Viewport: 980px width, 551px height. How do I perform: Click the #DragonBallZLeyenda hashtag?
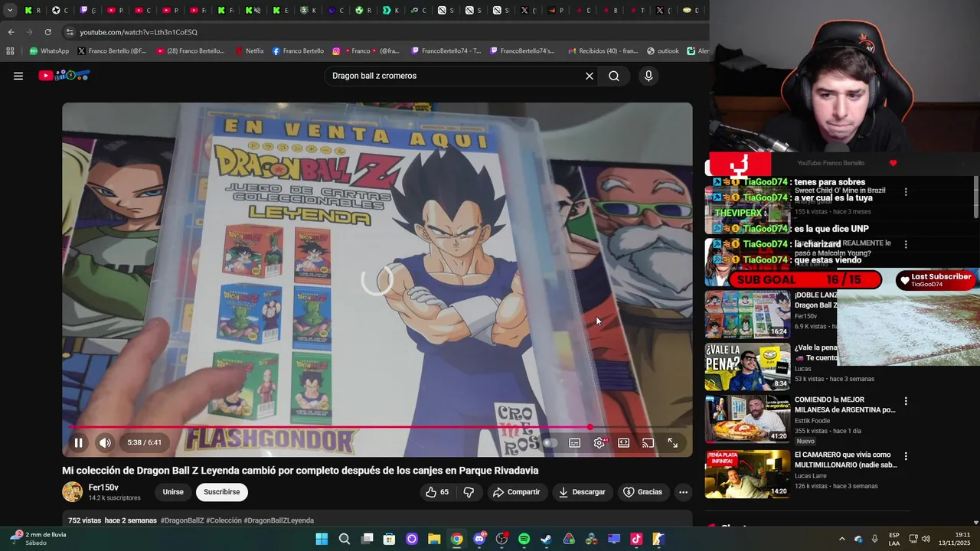coord(279,520)
